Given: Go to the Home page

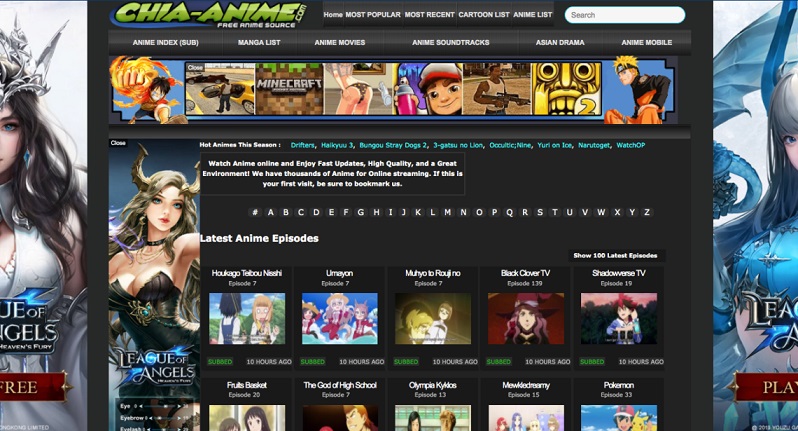Looking at the screenshot, I should click(333, 15).
